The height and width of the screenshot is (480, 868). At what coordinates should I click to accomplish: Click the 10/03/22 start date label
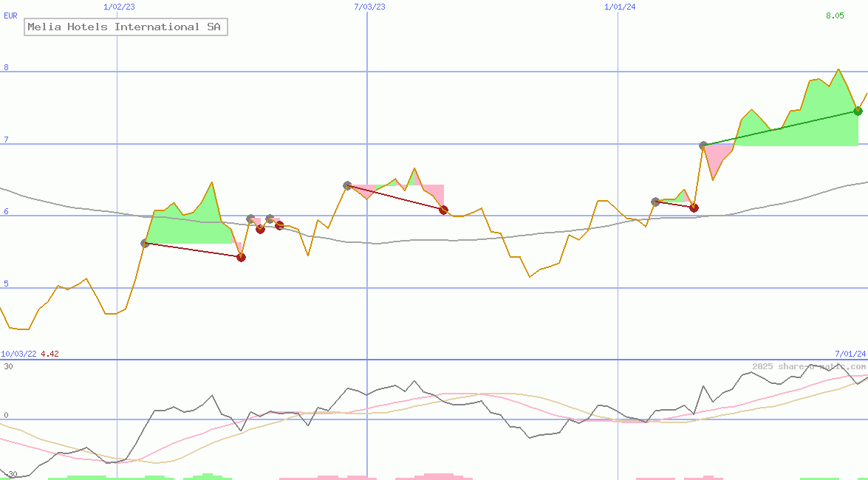[x=19, y=354]
